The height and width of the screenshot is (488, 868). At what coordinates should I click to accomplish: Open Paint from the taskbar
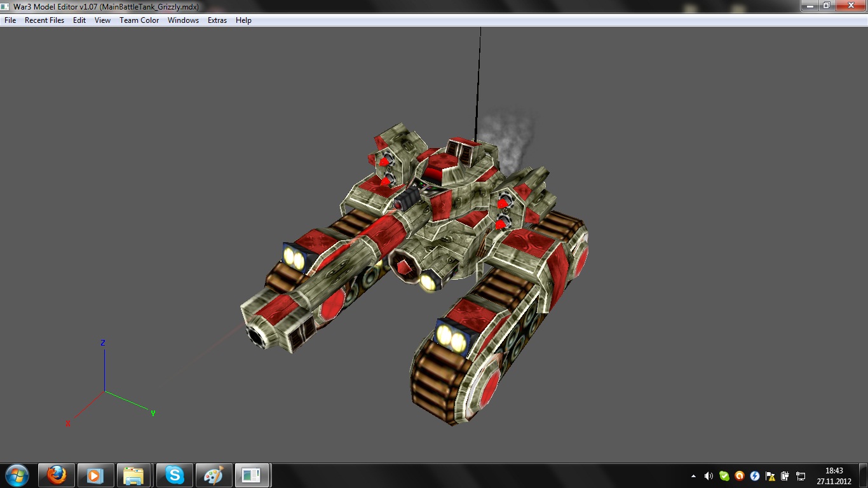(214, 475)
